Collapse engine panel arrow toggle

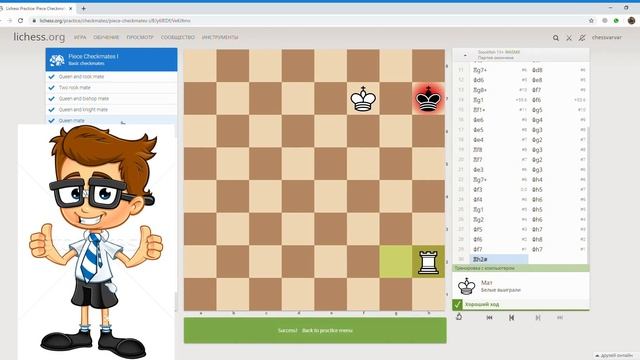[465, 55]
